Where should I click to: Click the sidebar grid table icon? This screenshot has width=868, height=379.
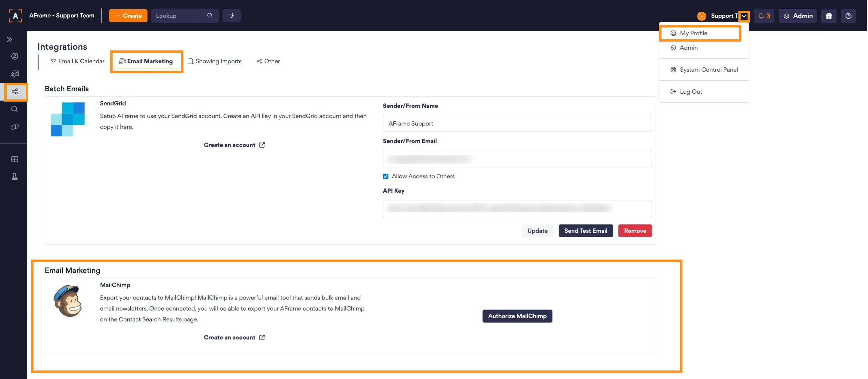click(x=14, y=159)
